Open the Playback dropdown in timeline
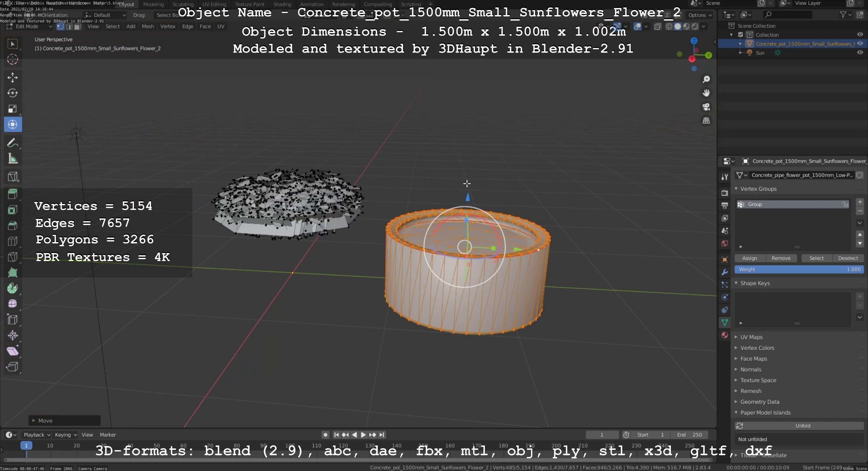Image resolution: width=868 pixels, height=471 pixels. (x=37, y=435)
